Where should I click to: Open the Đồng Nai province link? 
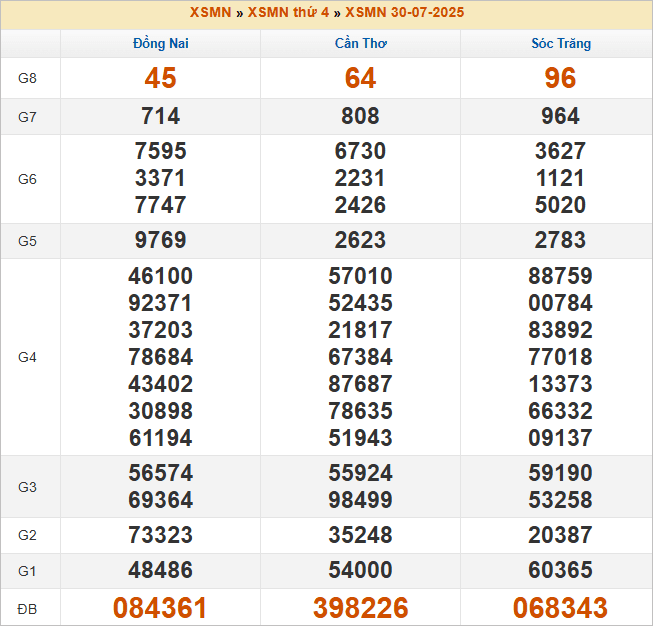[161, 43]
